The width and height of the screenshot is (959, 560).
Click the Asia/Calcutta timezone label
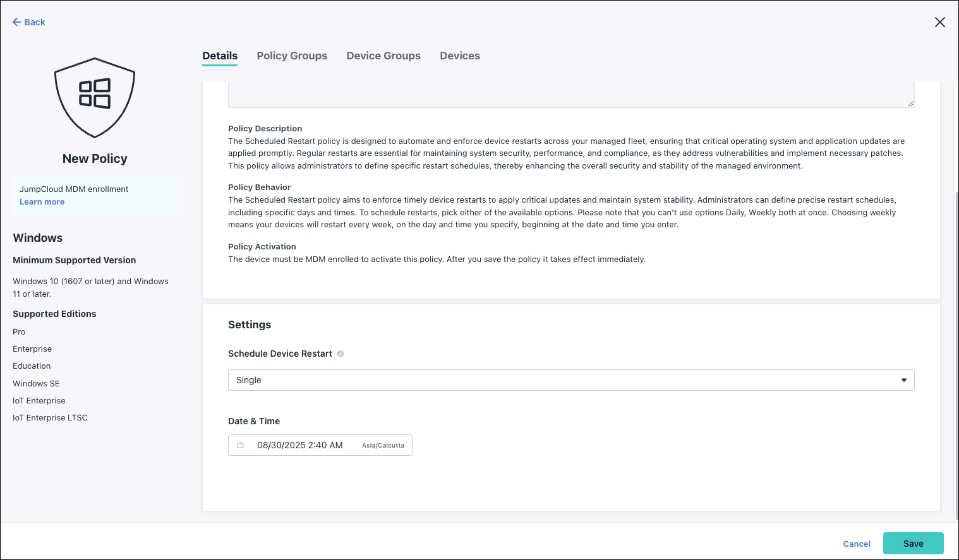pyautogui.click(x=383, y=445)
